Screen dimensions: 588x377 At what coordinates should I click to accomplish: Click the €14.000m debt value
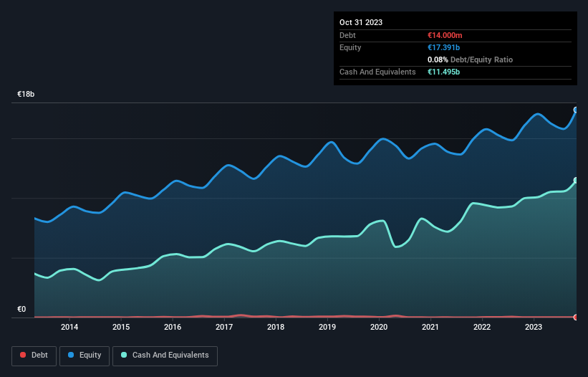[x=445, y=35]
